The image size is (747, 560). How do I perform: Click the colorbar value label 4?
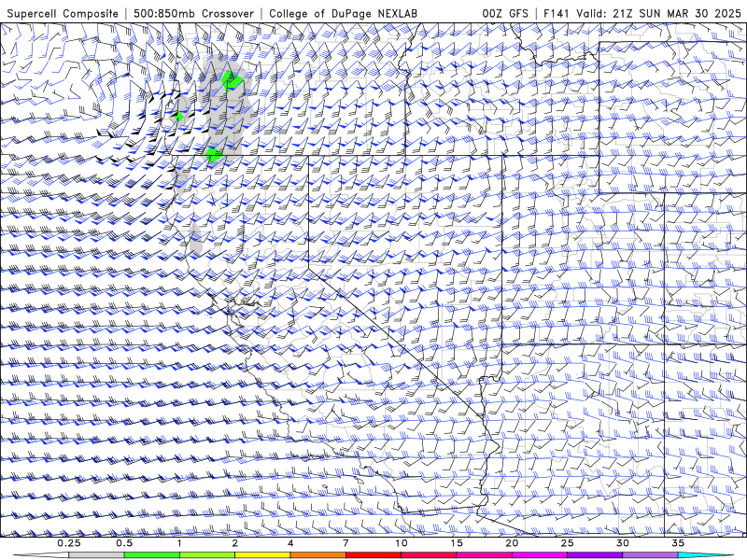click(290, 543)
